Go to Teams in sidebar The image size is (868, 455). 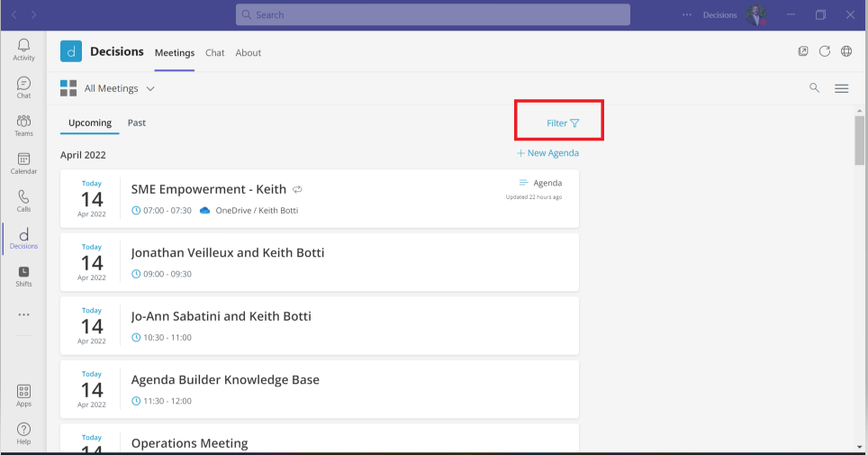23,126
